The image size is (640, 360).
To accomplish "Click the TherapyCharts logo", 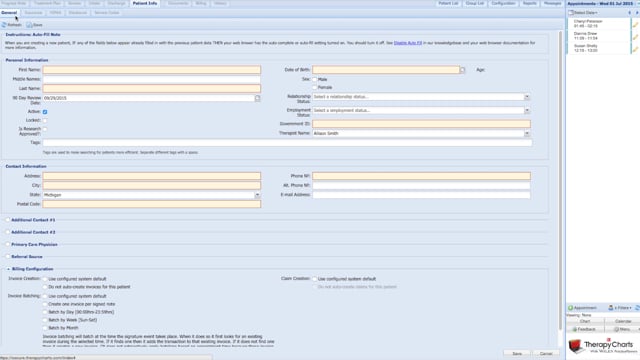I will tap(602, 347).
